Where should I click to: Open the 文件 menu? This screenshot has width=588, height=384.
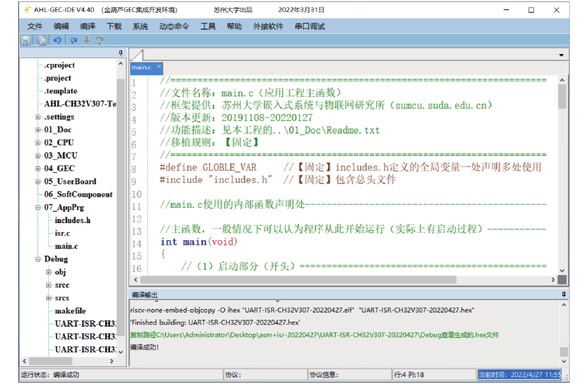pyautogui.click(x=35, y=26)
